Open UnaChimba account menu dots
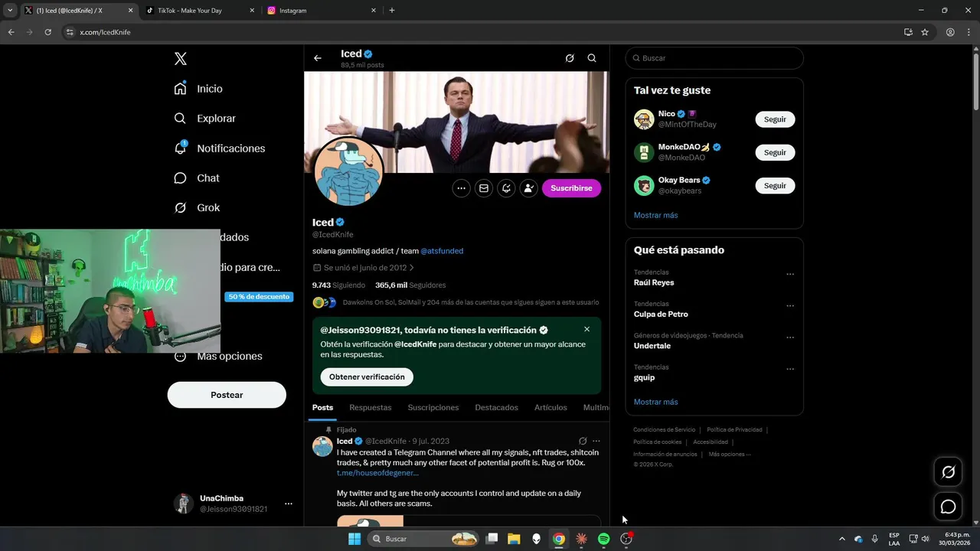 pos(289,504)
